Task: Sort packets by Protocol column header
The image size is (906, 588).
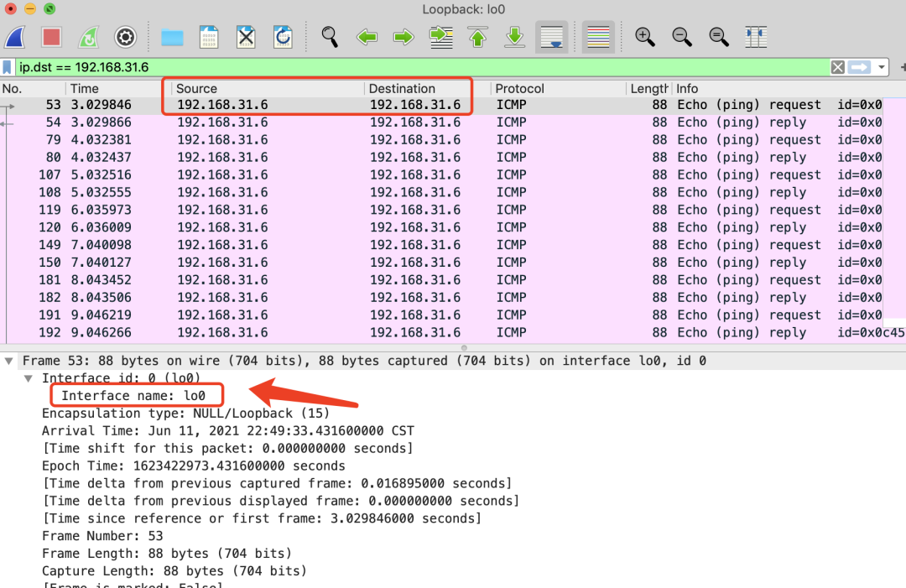Action: coord(519,88)
